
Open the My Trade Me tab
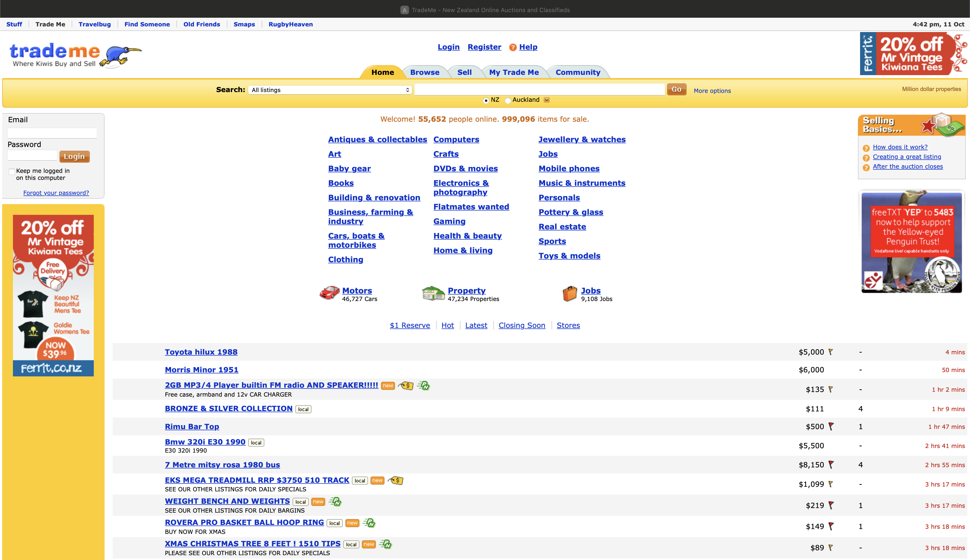tap(514, 72)
